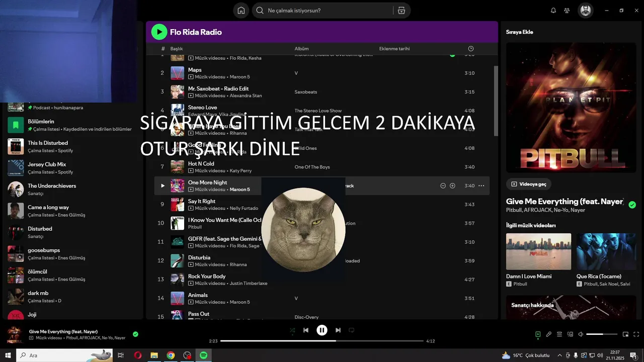Open more options for One More Night
The image size is (644, 362).
click(481, 186)
